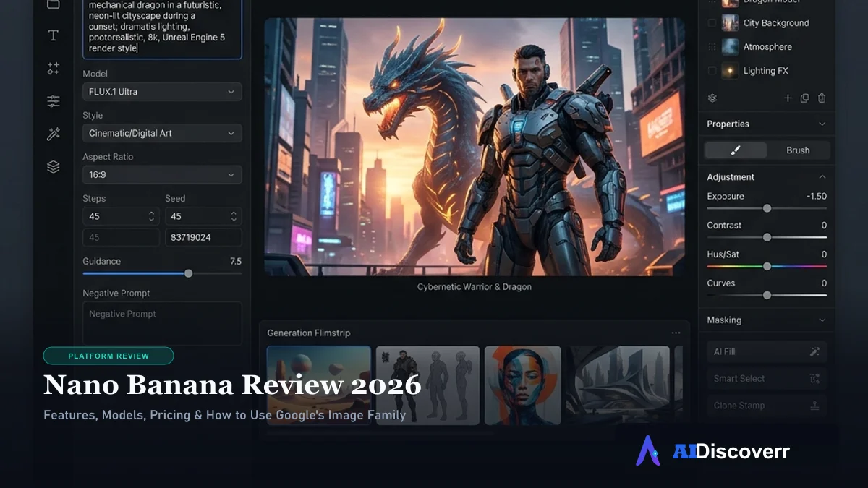Click the Clone Stamp button
Viewport: 868px width, 488px height.
coord(767,406)
